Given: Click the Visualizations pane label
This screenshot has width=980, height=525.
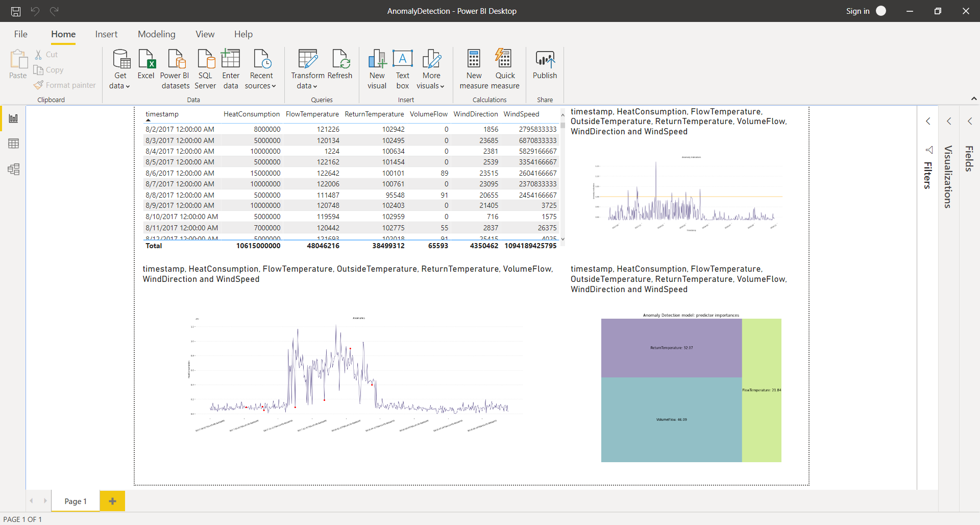Looking at the screenshot, I should (948, 177).
